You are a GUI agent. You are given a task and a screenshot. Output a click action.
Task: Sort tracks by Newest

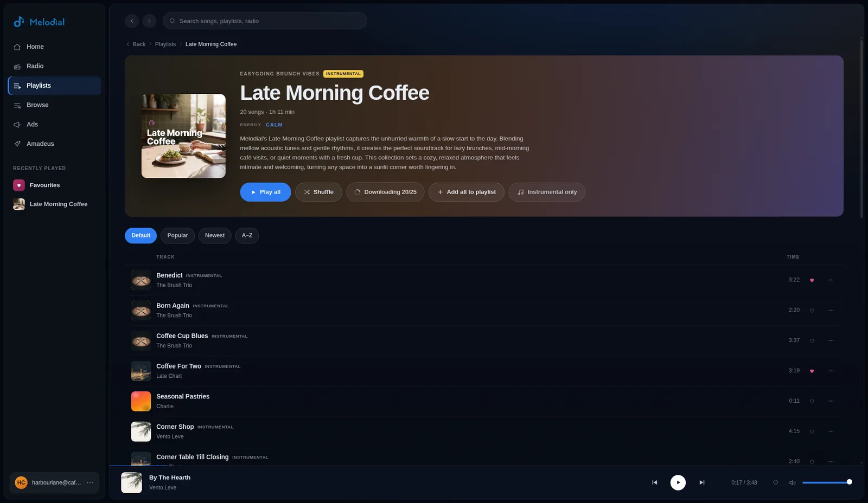[x=215, y=236]
